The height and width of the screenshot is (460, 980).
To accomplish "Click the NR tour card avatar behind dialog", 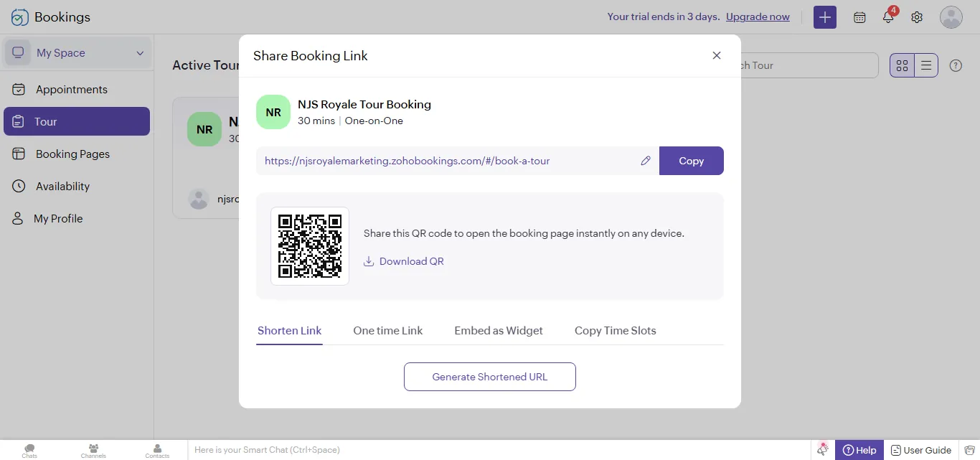I will 204,129.
